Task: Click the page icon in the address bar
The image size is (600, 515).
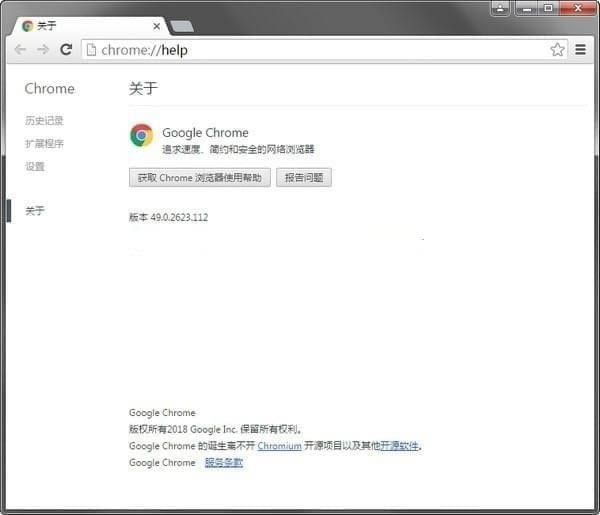Action: pyautogui.click(x=90, y=49)
